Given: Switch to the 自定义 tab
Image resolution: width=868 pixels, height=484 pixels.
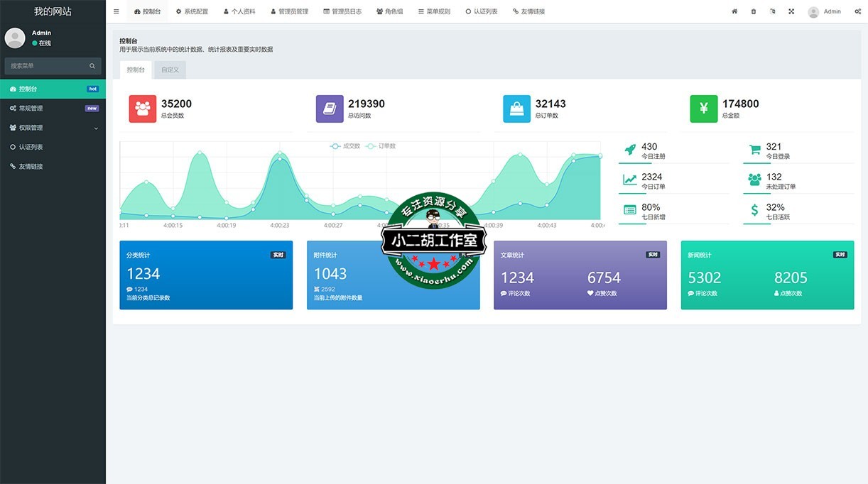Looking at the screenshot, I should (x=170, y=70).
